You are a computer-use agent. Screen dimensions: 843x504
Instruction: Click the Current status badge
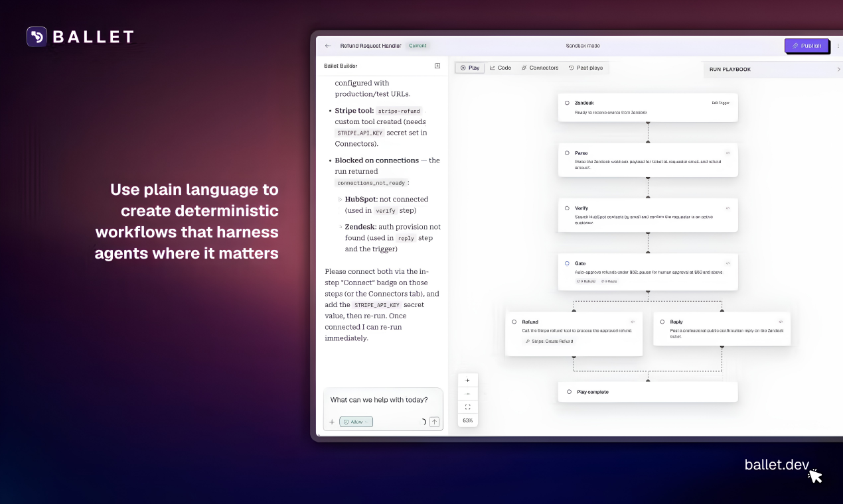click(418, 46)
